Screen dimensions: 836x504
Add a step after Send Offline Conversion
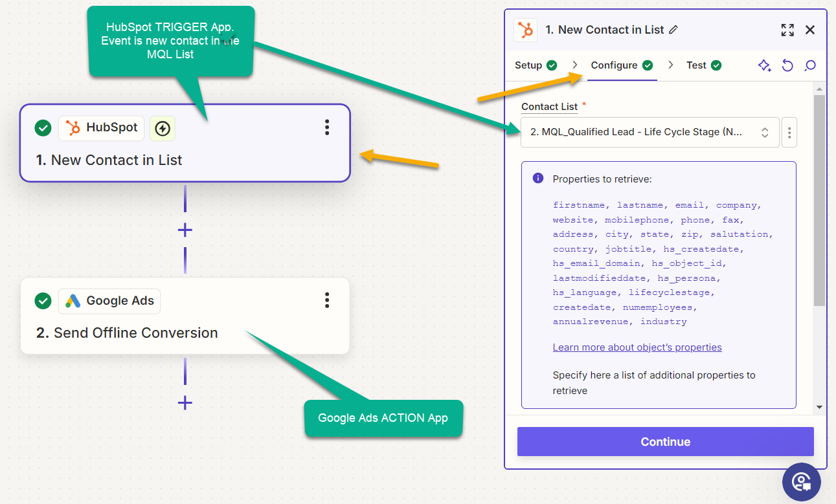185,403
